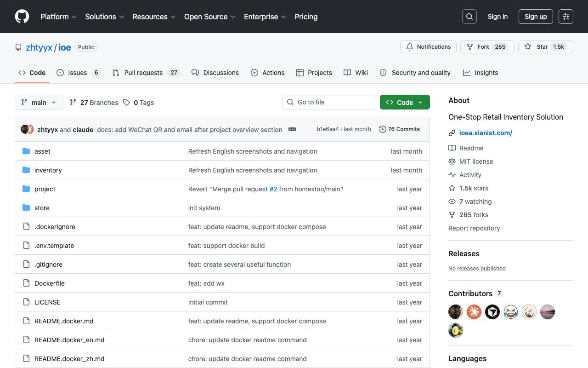Click the project folder icon

pyautogui.click(x=26, y=189)
